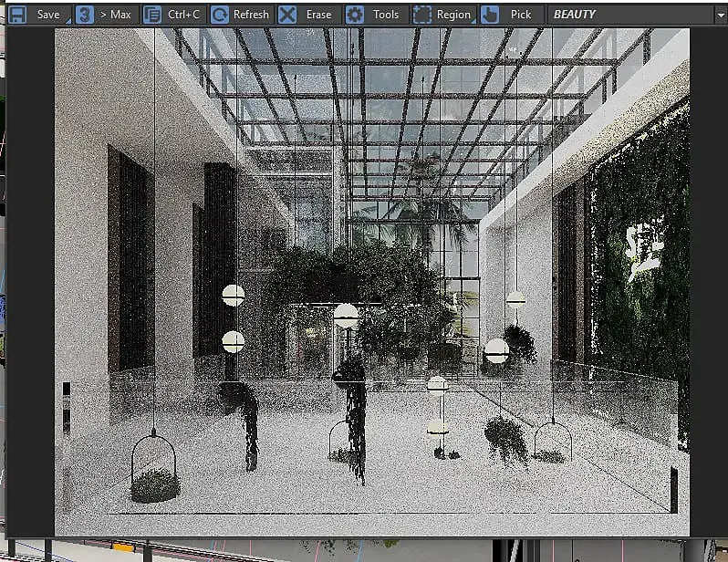Activate the Pick button label

521,15
